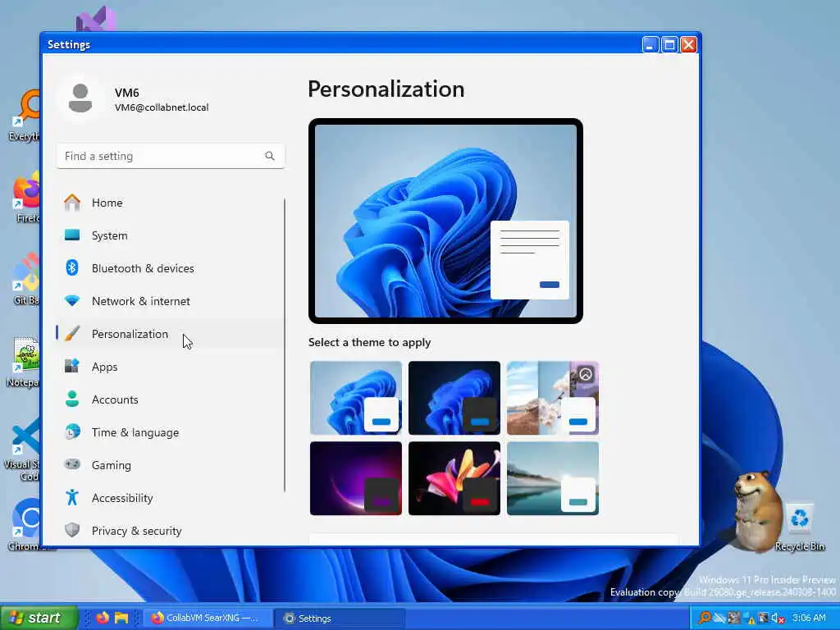
Task: Apply the light Windows bloom theme
Action: coord(356,398)
